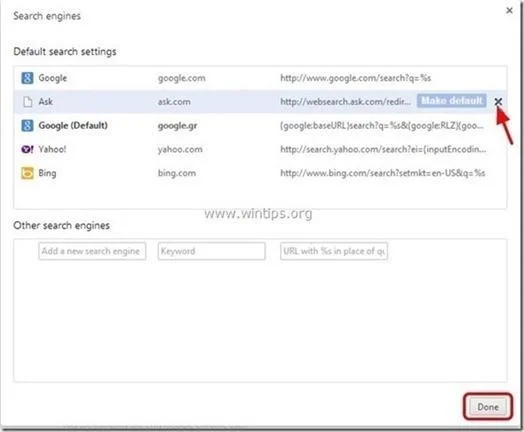Click the google.com keyword cell

(181, 78)
